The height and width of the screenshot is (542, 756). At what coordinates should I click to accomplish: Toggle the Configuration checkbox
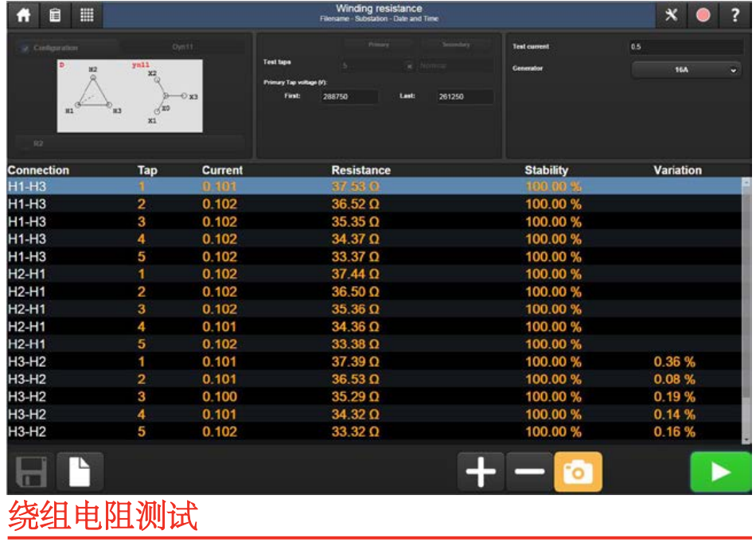[25, 48]
